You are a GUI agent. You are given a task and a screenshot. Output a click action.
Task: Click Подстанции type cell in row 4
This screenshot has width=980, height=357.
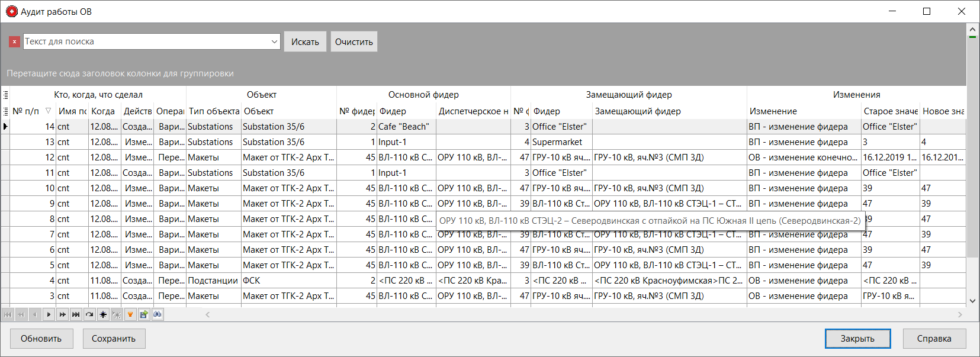tap(214, 281)
